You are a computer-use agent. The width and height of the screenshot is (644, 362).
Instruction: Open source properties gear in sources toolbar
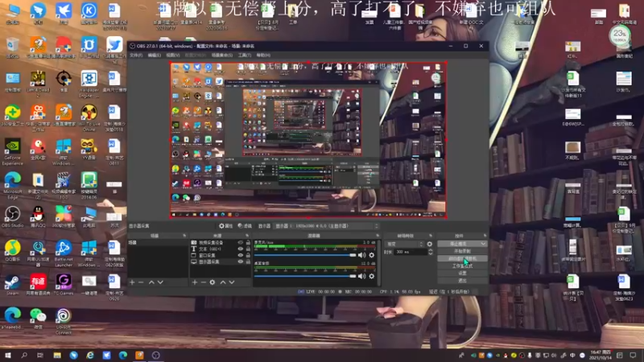click(213, 282)
